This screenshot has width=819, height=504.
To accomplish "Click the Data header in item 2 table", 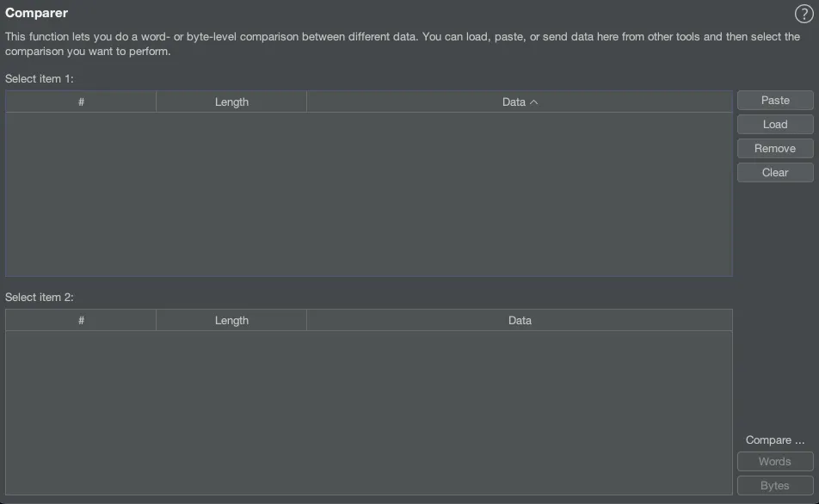I will point(520,321).
